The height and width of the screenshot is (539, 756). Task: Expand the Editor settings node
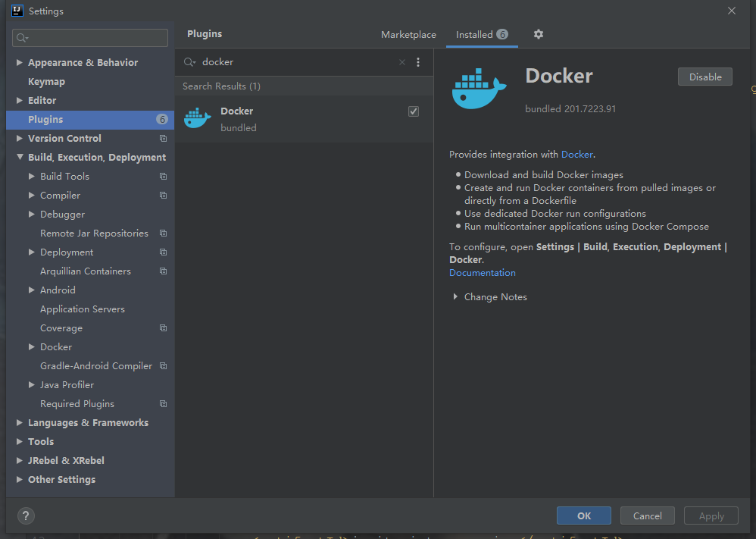click(x=19, y=100)
